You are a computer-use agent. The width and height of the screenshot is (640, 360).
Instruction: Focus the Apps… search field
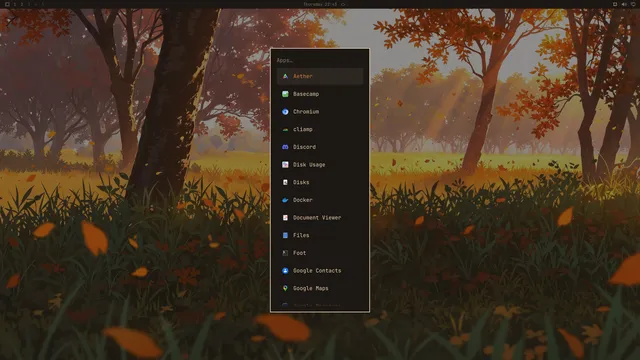click(320, 60)
